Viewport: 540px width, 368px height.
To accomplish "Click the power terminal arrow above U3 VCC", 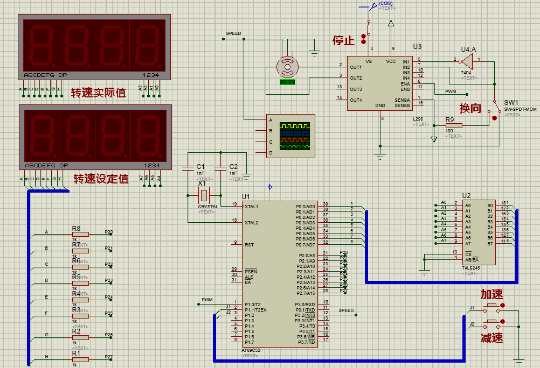I will coord(391,24).
